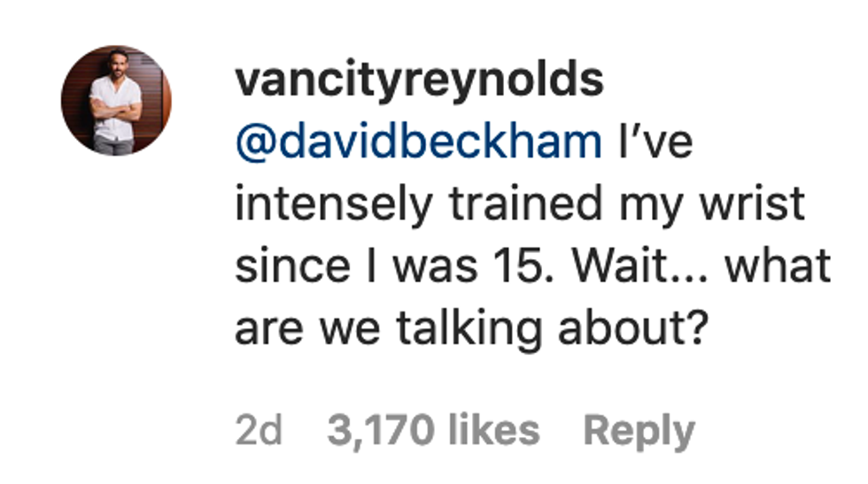
Task: Click the 2d timestamp
Action: [259, 431]
